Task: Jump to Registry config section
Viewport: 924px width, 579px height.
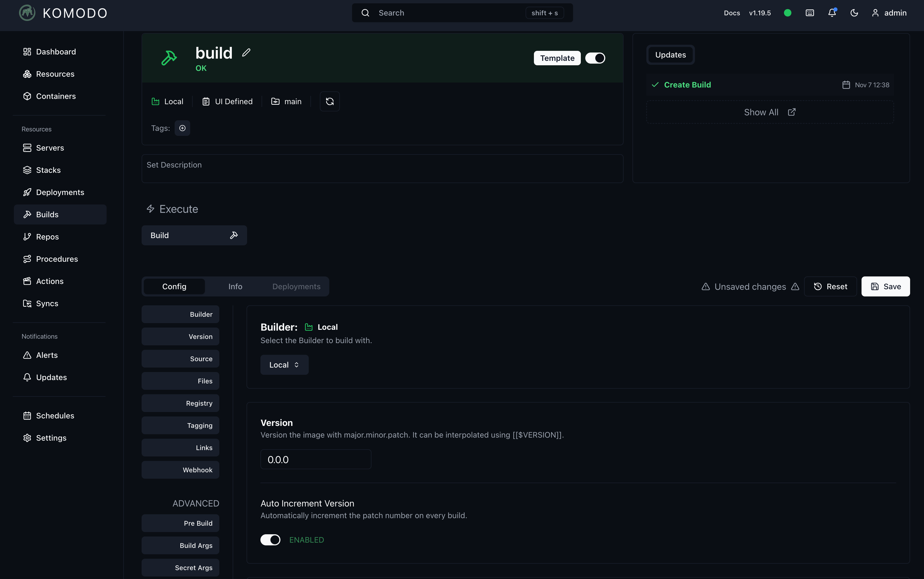Action: [180, 403]
